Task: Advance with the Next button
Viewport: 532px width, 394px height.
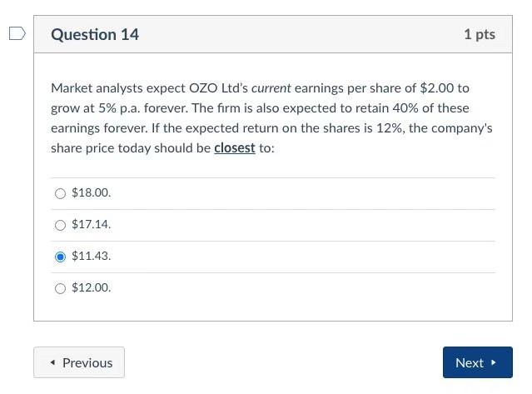Action: click(x=477, y=363)
